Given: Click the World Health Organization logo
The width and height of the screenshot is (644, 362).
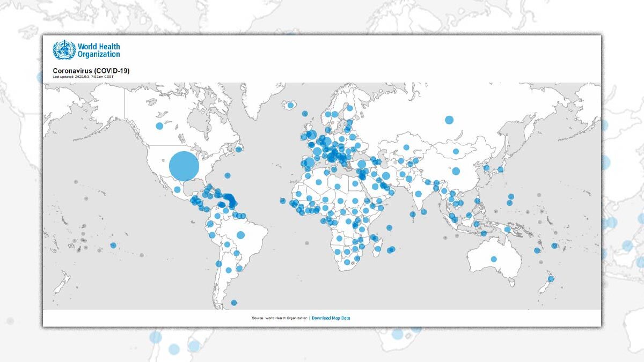Looking at the screenshot, I should 86,50.
